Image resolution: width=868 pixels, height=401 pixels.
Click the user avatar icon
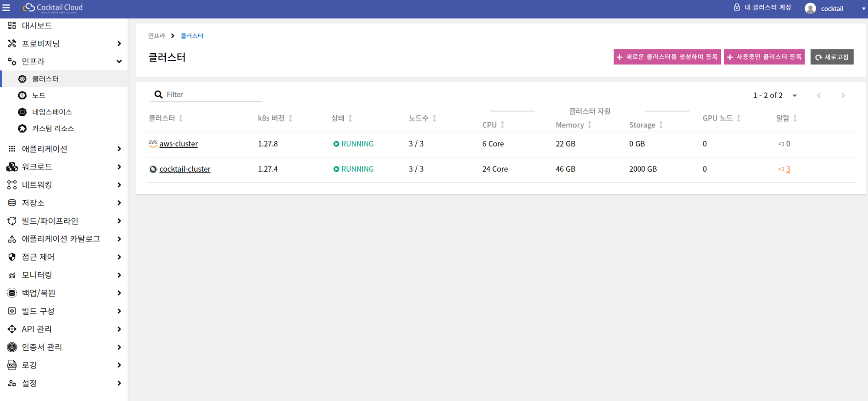pos(810,9)
